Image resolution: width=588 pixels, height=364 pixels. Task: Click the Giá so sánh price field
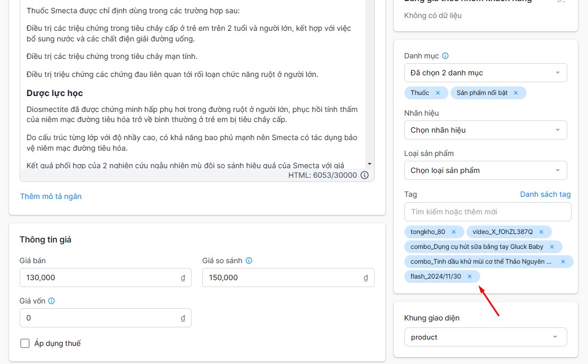coord(288,278)
